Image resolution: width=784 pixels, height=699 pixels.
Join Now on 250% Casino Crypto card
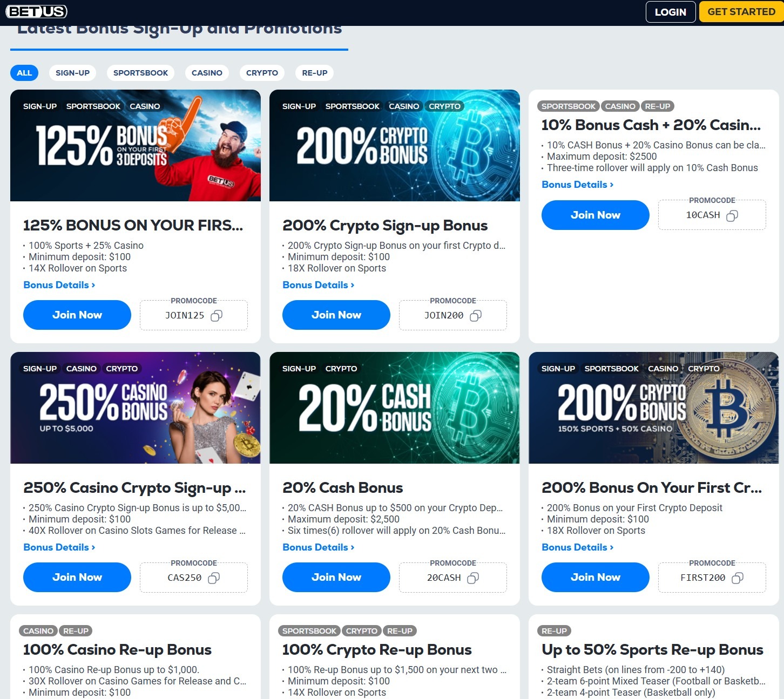[x=77, y=577]
